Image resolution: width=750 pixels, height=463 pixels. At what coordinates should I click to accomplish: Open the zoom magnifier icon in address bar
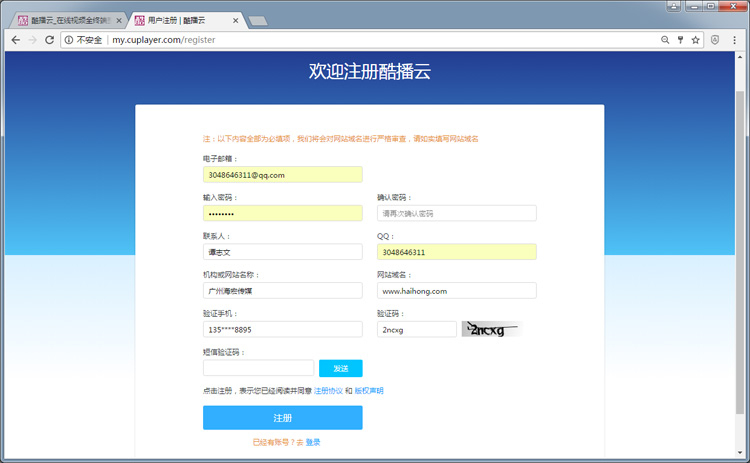click(x=665, y=40)
